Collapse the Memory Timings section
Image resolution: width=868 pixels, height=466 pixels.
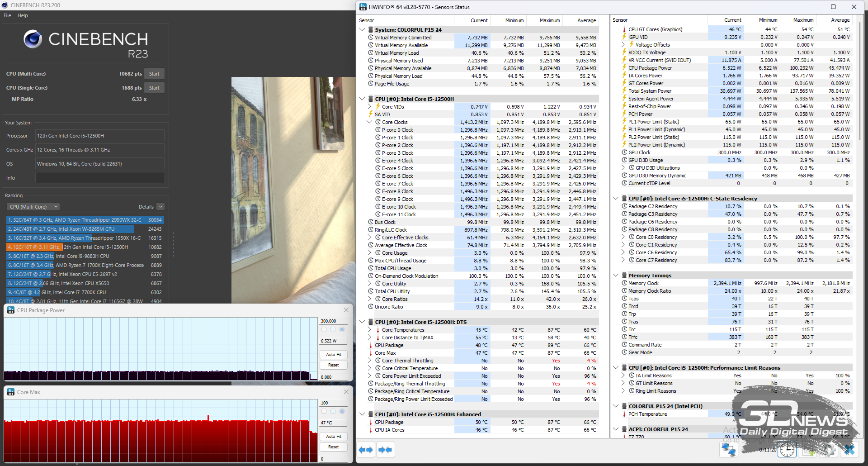coord(616,276)
